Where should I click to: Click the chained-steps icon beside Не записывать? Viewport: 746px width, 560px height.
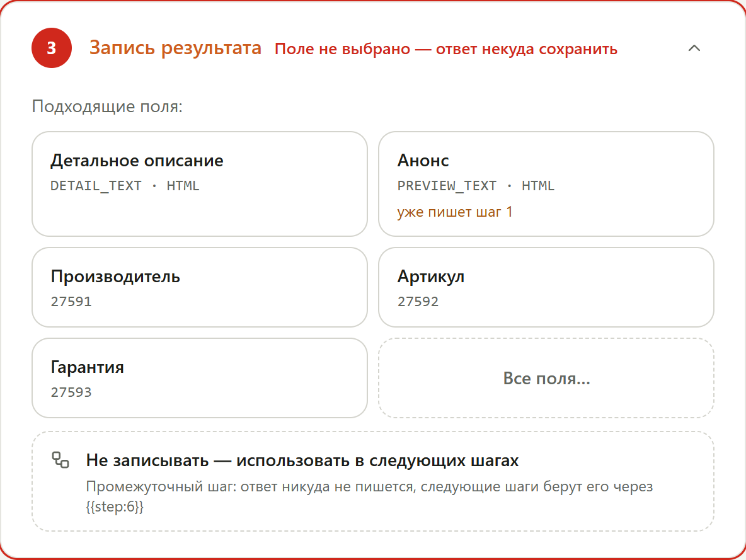60,460
